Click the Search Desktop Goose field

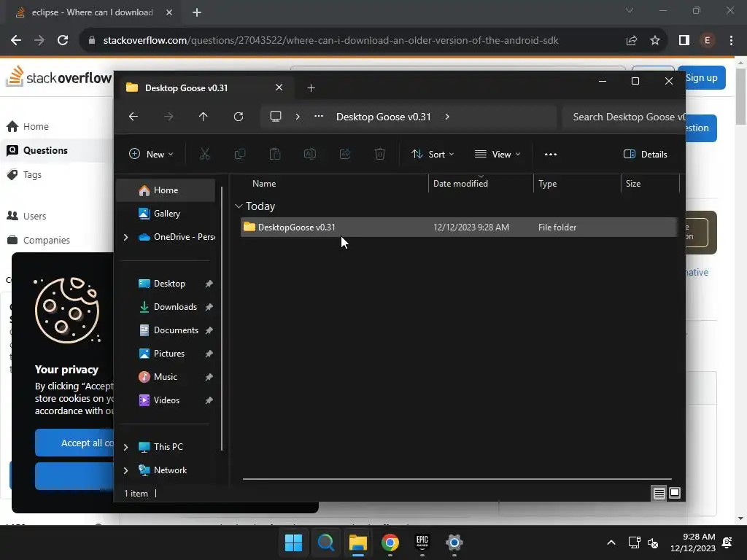[624, 117]
